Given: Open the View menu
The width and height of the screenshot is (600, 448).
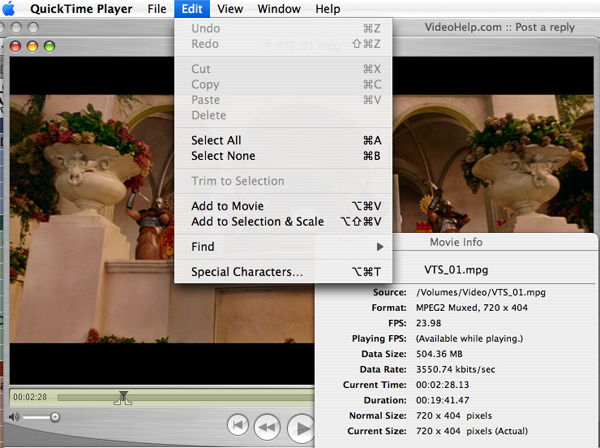Looking at the screenshot, I should 230,9.
